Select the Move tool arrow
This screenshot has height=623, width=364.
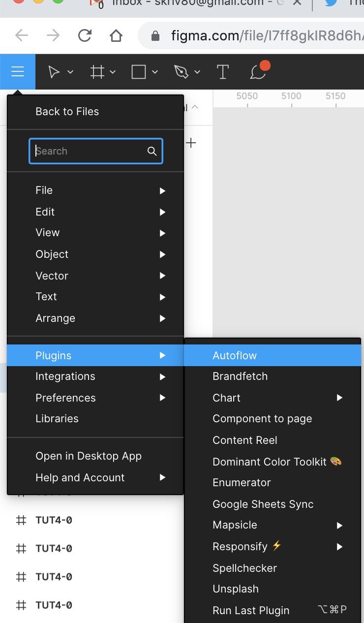click(x=54, y=72)
